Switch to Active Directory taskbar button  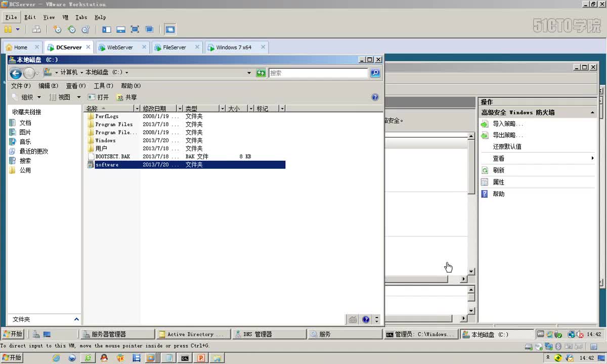193,334
